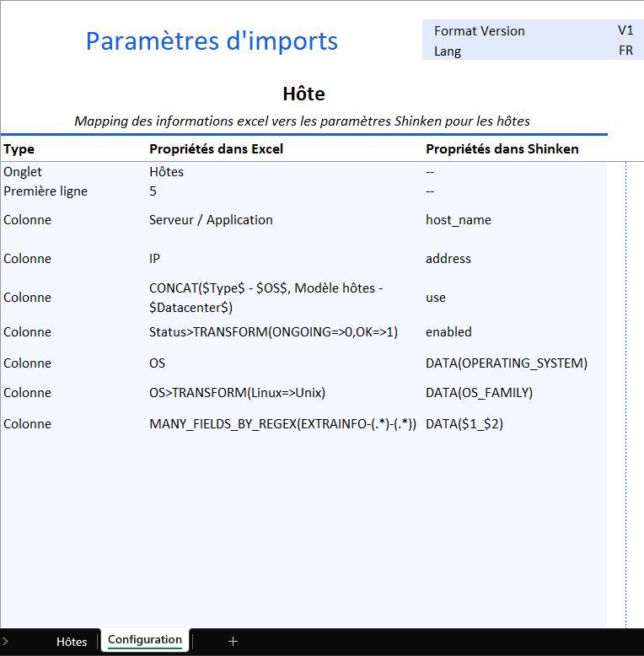Click the 'Propriétés dans Shinken' column header

pyautogui.click(x=502, y=149)
